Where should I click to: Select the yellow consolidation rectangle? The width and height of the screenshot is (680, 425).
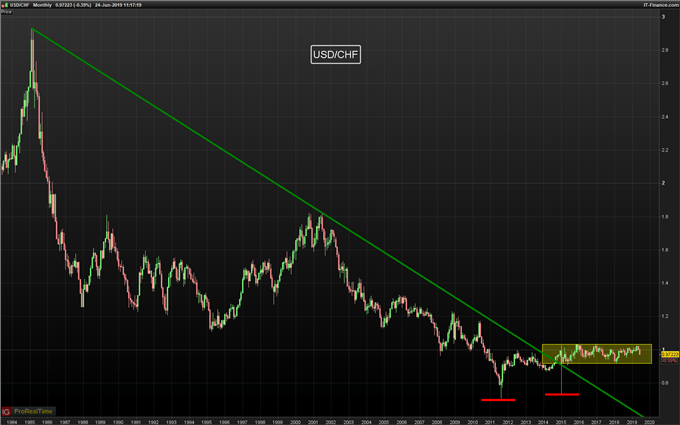click(x=597, y=354)
